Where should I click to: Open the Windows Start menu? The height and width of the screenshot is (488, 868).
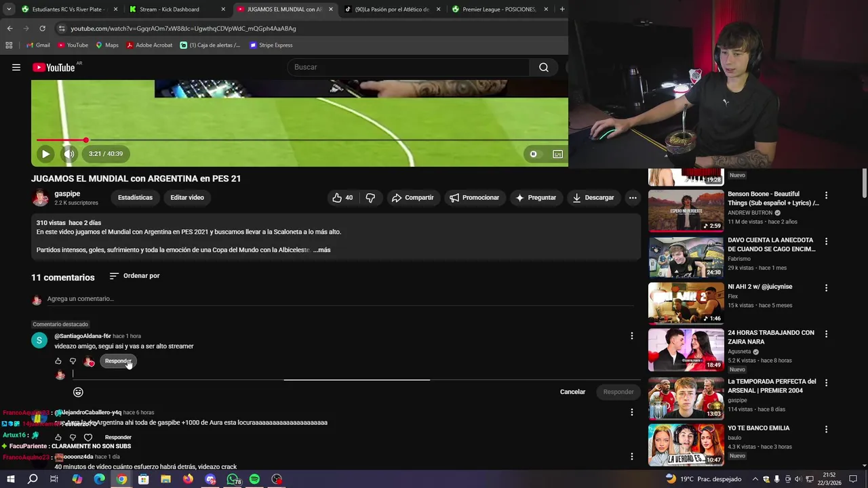click(x=10, y=479)
